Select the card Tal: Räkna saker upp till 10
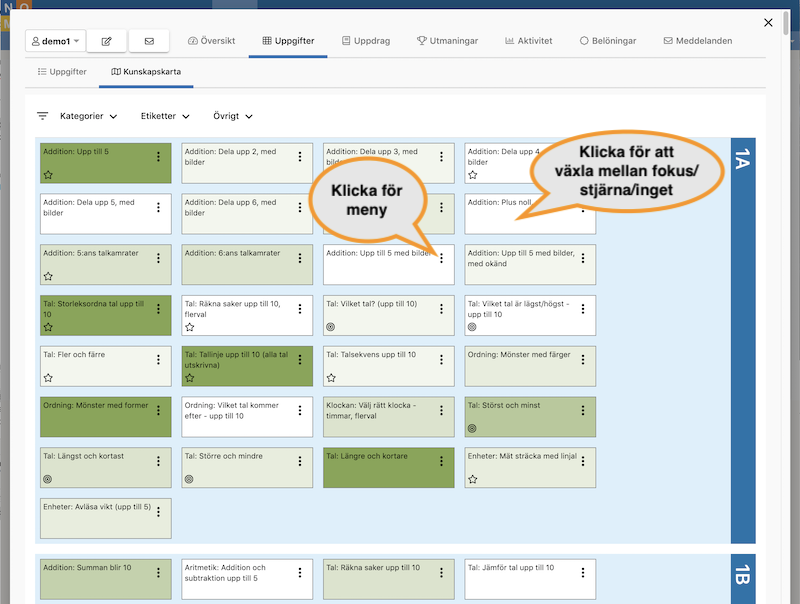This screenshot has width=800, height=604. pyautogui.click(x=388, y=580)
